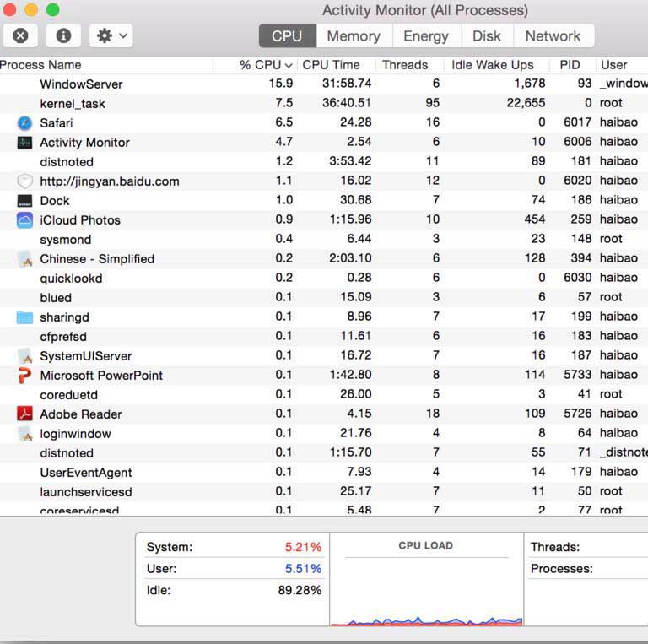Click the Dock process icon

24,201
